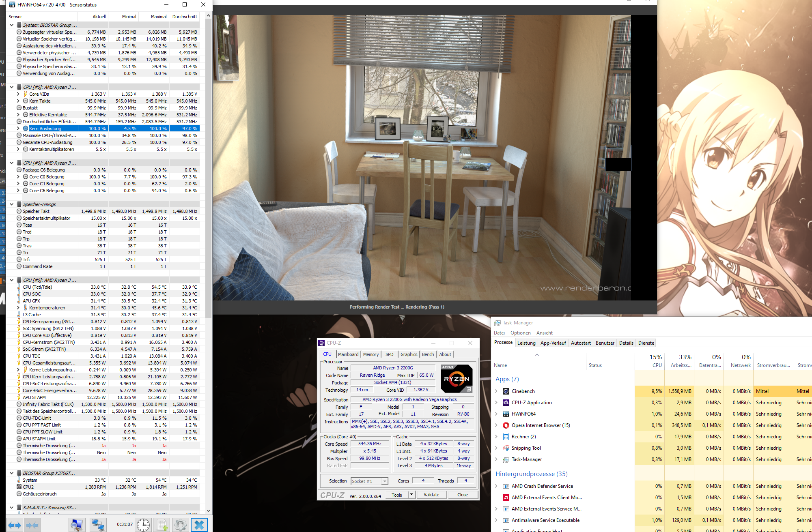Screen dimensions: 812x532
Task: Click the remote monitoring icon in HWiNFO
Action: pyautogui.click(x=97, y=525)
